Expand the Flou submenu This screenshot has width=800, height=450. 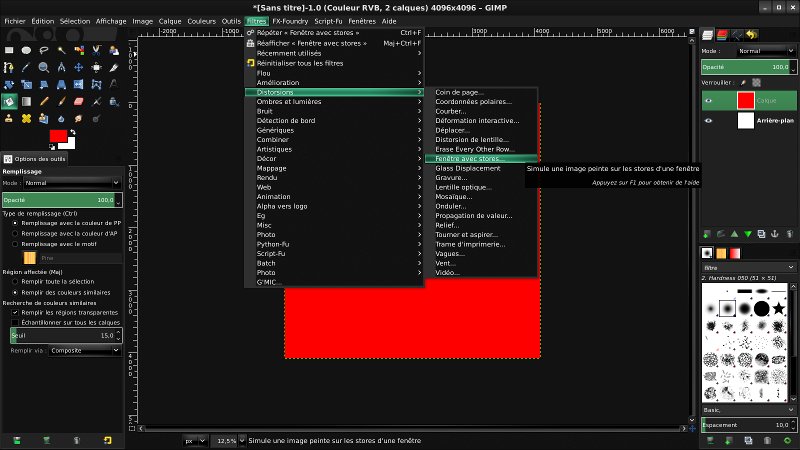(x=334, y=73)
